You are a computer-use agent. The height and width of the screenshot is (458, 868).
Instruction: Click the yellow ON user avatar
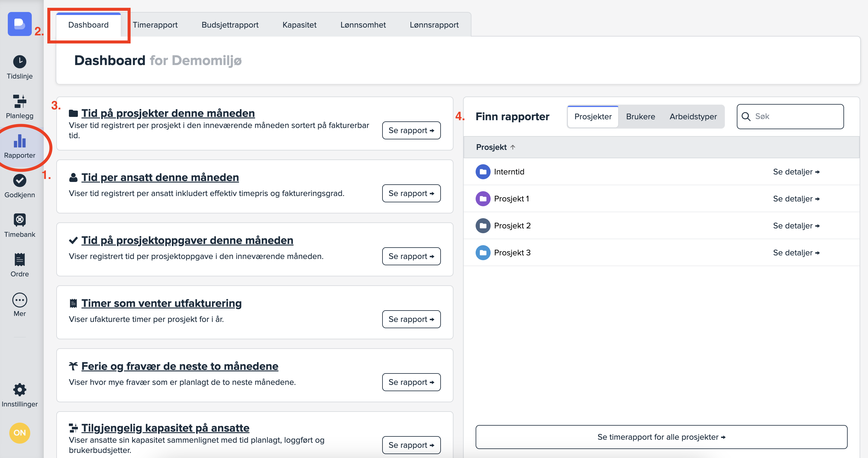pyautogui.click(x=19, y=432)
